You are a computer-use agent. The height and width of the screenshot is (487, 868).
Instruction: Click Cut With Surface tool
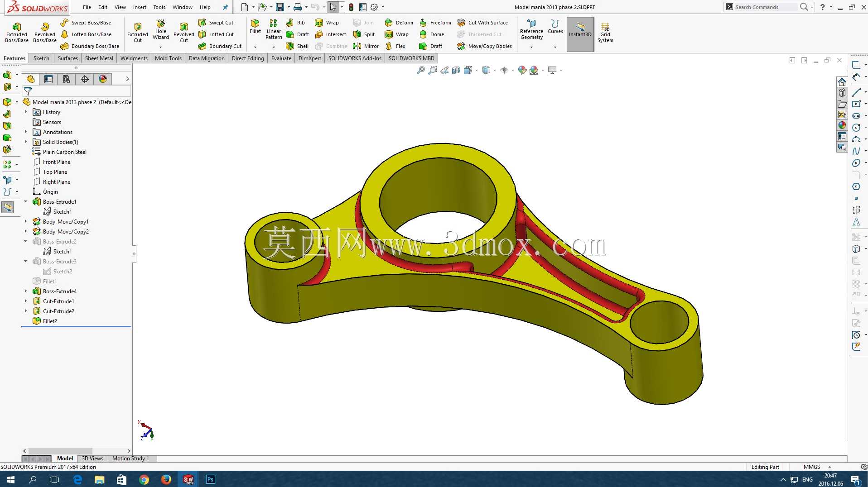click(x=482, y=23)
